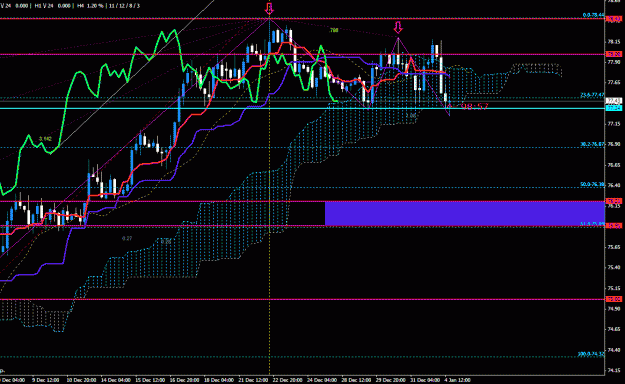Click the red price tag on the 78.00 line
Viewport: 625px width, 384px height.
point(613,54)
